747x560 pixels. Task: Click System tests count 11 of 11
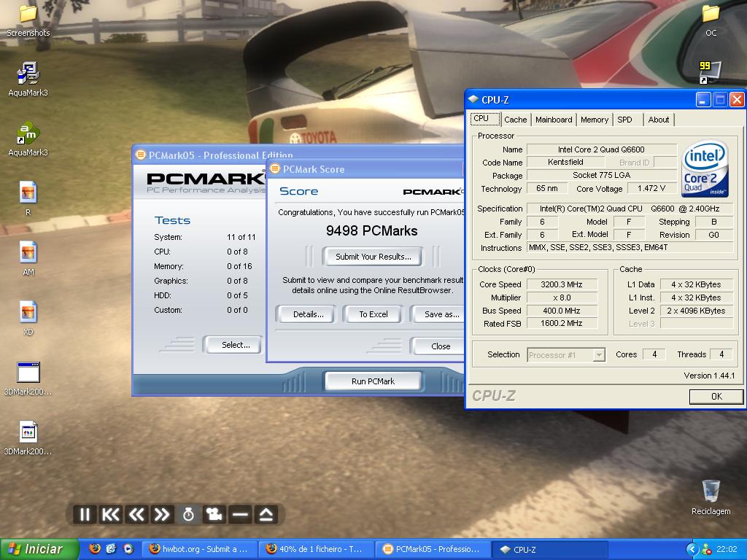pos(241,237)
